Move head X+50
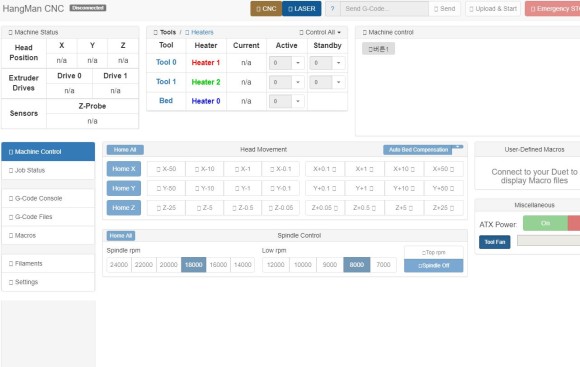 (443, 169)
